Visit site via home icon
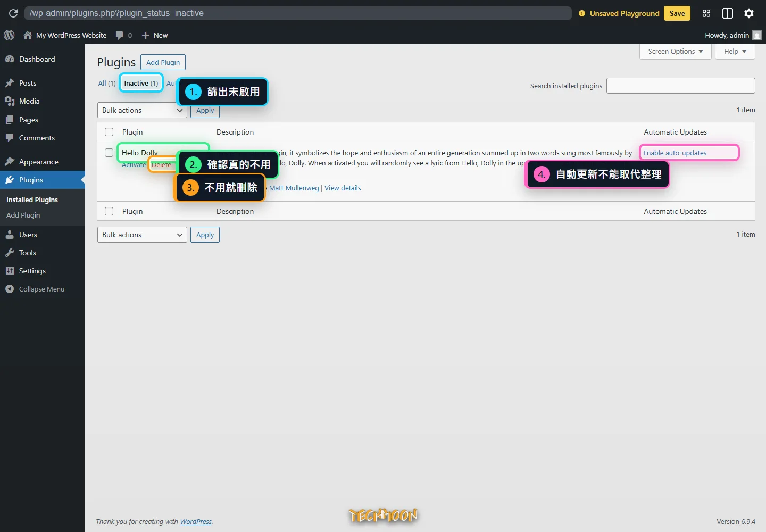 tap(28, 35)
